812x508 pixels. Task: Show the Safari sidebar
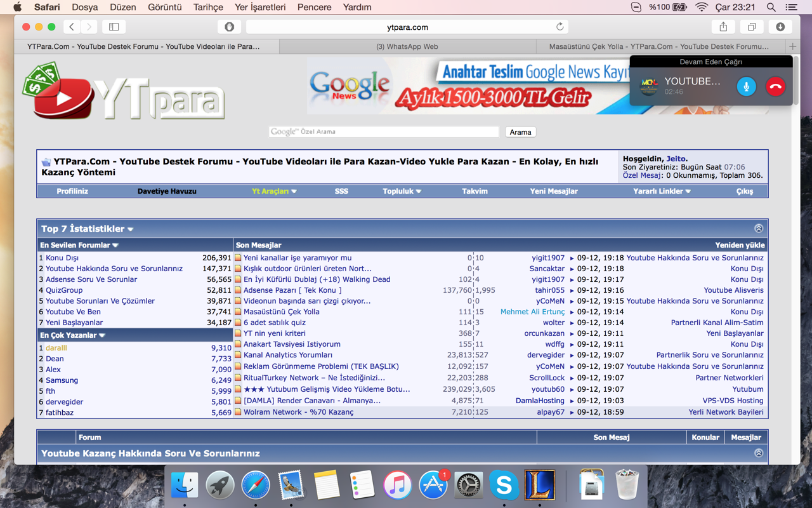[114, 27]
